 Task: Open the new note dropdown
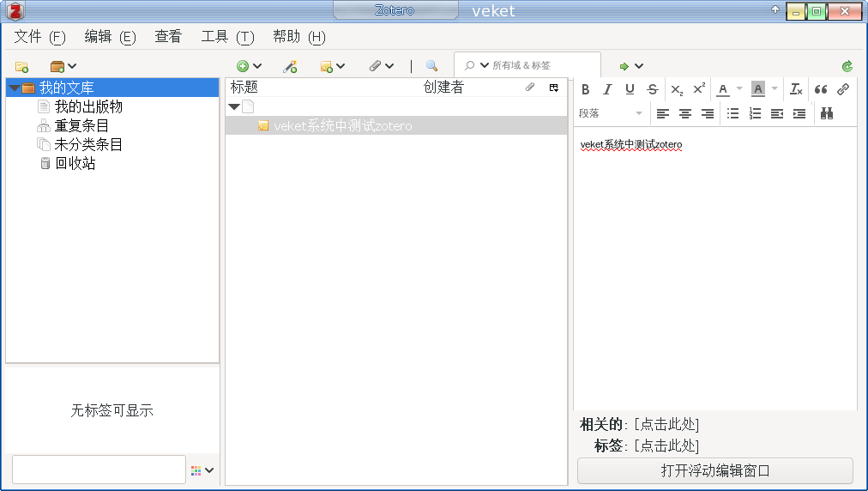[x=332, y=66]
